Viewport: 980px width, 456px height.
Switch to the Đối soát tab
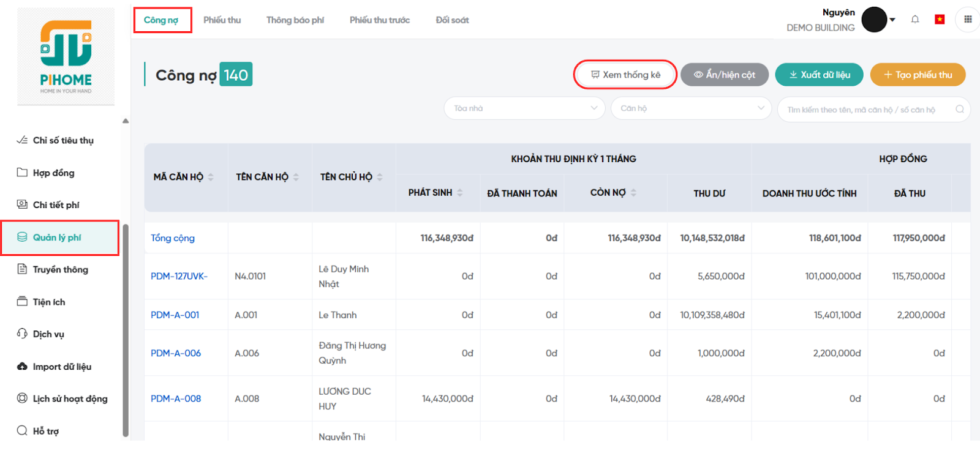point(452,20)
